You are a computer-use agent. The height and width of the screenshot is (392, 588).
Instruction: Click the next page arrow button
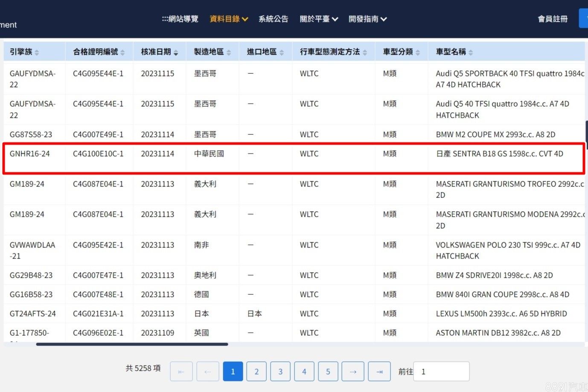tap(353, 372)
